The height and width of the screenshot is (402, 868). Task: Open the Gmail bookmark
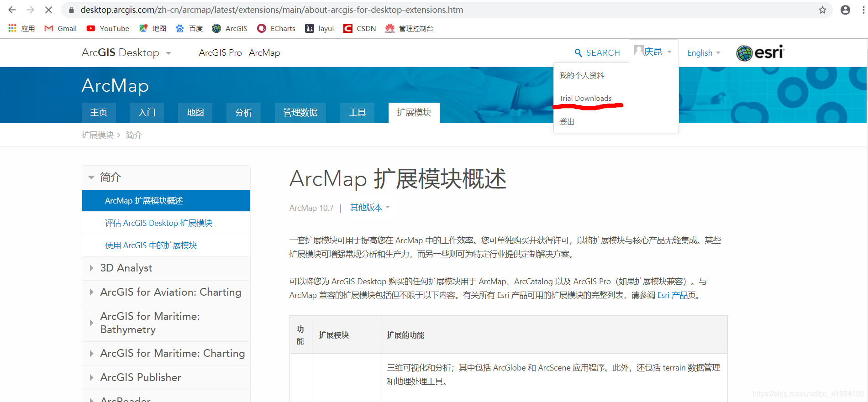pos(60,28)
